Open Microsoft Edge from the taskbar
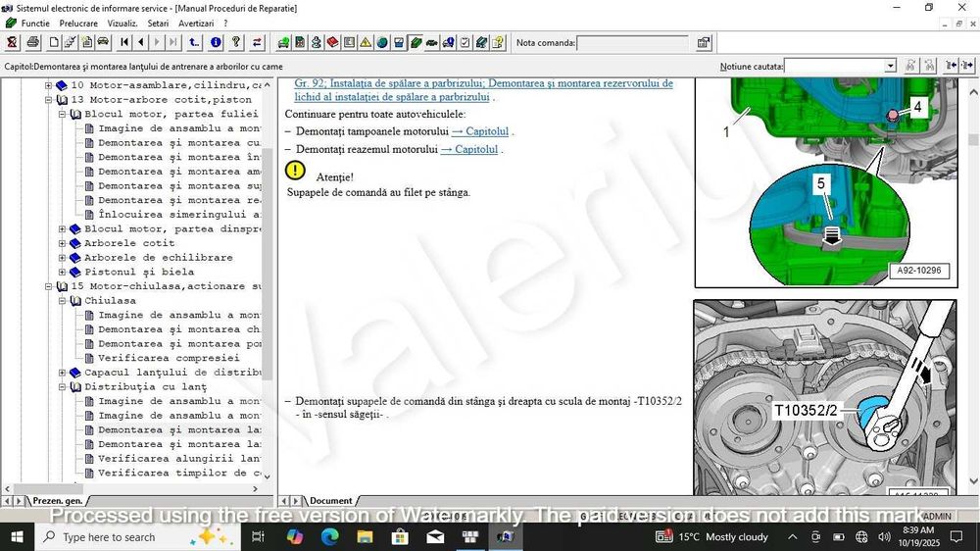Viewport: 980px width, 551px height. click(x=330, y=536)
